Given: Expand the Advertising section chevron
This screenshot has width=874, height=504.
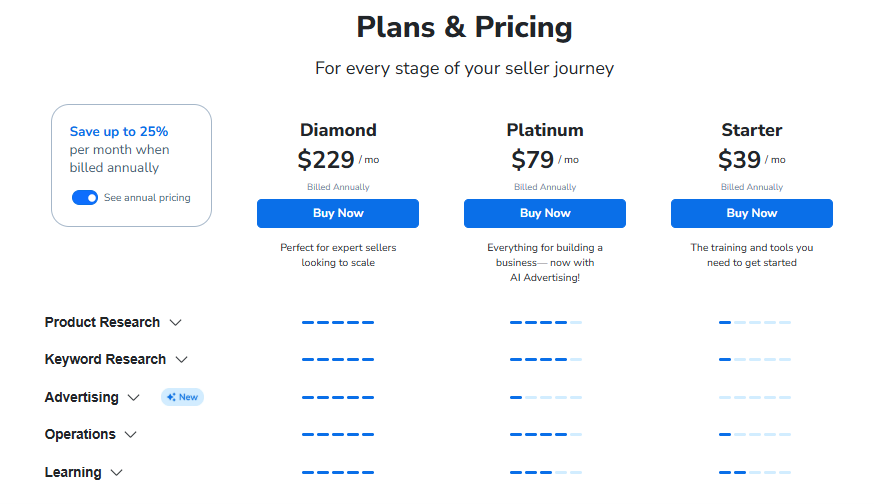Looking at the screenshot, I should click(134, 398).
